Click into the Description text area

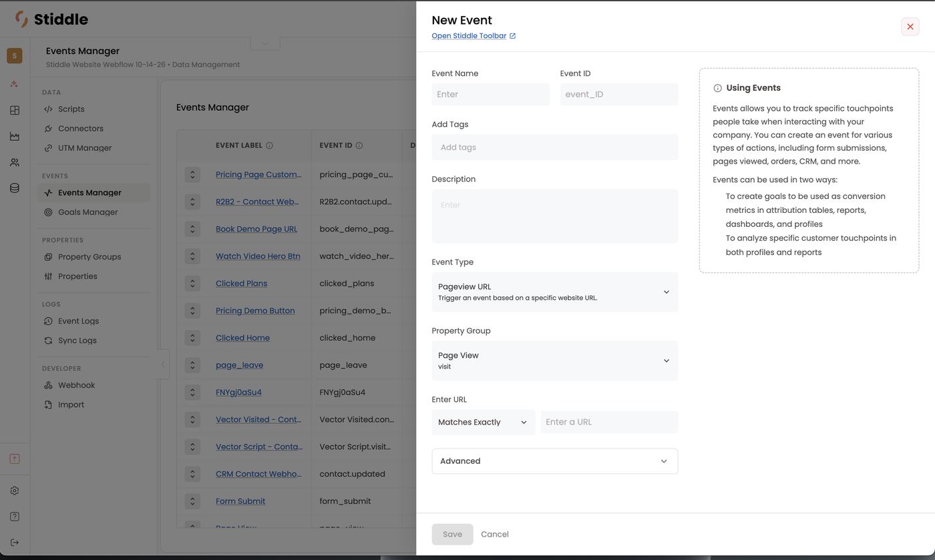(x=554, y=216)
